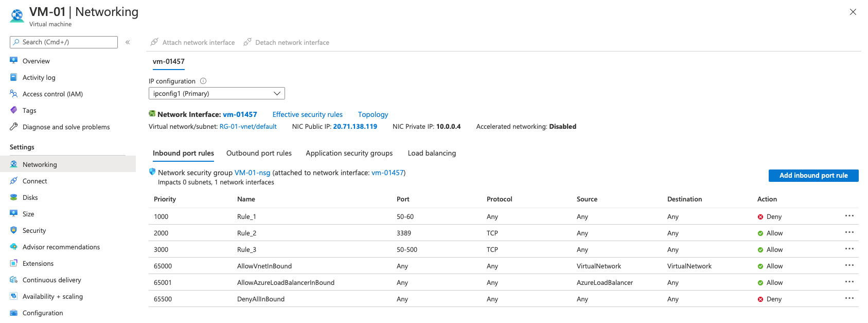Screen dimensions: 868x323
Task: Click Add inbound port rule button
Action: click(x=813, y=176)
